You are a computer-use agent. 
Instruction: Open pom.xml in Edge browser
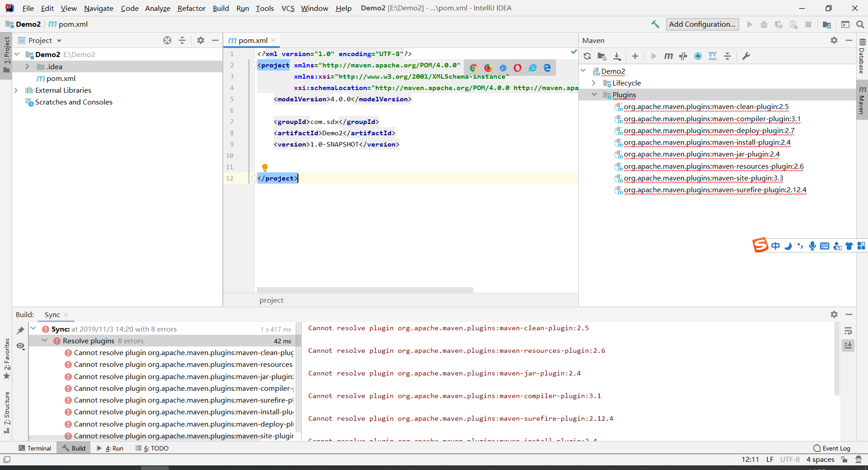pos(547,68)
